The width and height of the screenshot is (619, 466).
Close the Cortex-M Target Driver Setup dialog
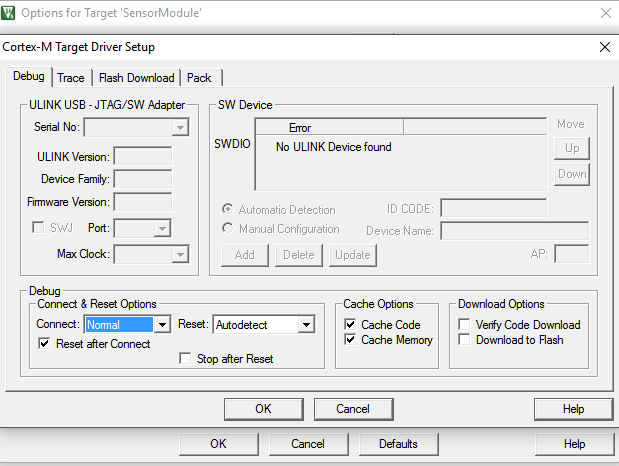click(x=605, y=47)
